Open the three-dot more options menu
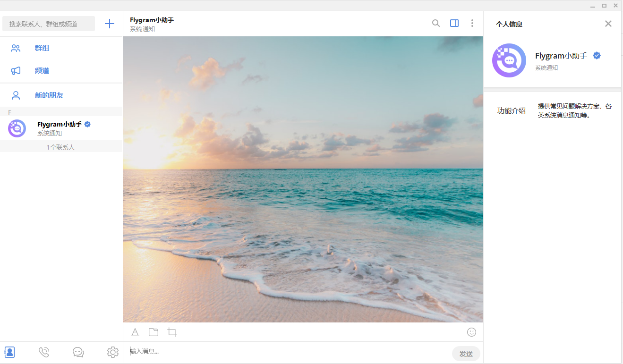Image resolution: width=623 pixels, height=364 pixels. 472,23
